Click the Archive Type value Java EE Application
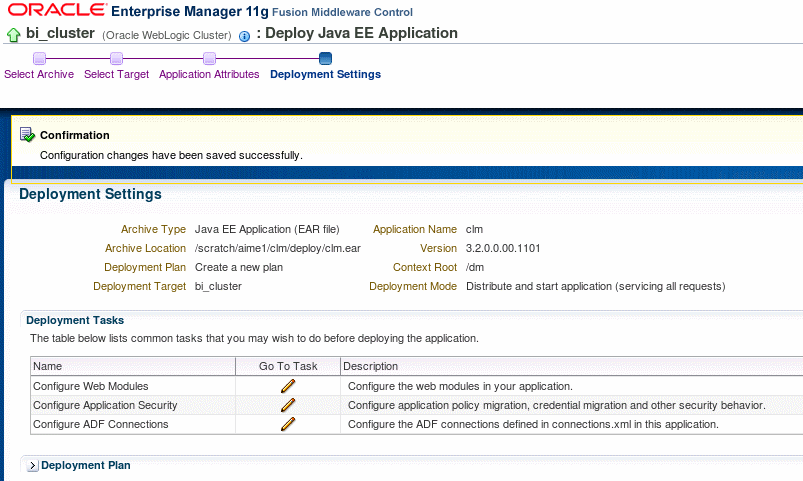This screenshot has width=803, height=481. point(267,229)
